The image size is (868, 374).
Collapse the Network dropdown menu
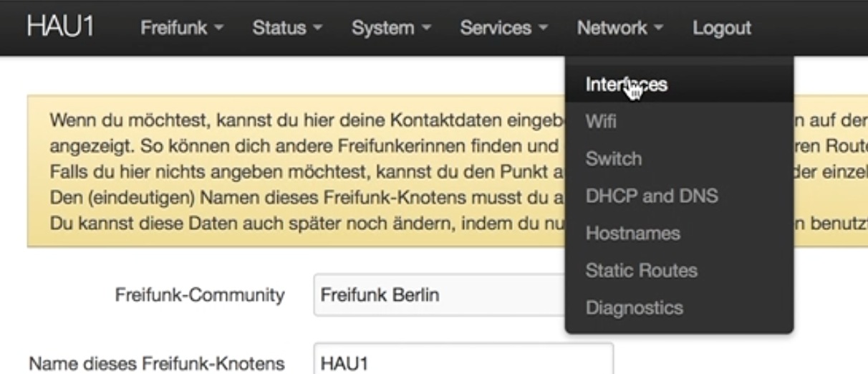point(620,28)
